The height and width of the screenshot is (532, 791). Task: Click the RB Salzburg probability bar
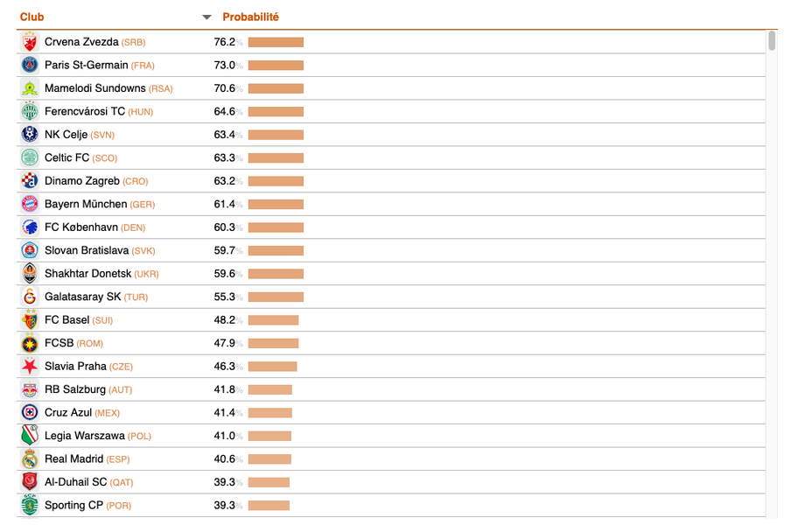pyautogui.click(x=269, y=389)
